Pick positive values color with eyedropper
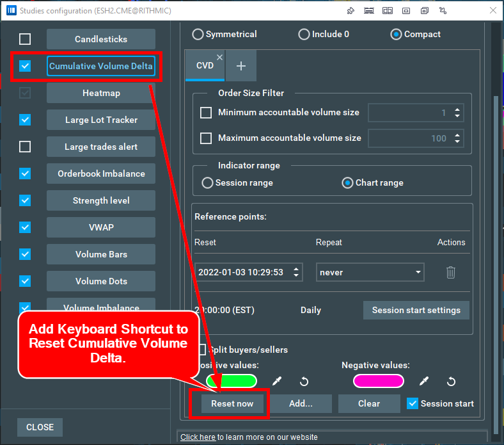504x445 pixels. pos(276,381)
